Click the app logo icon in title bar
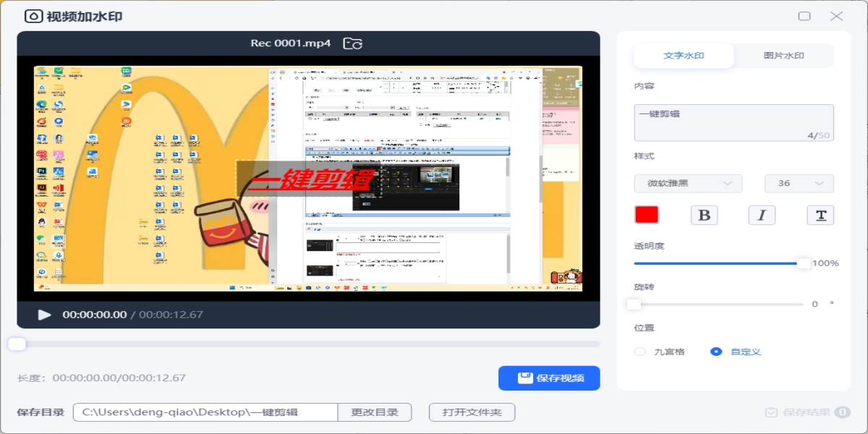The width and height of the screenshot is (868, 434). [33, 16]
